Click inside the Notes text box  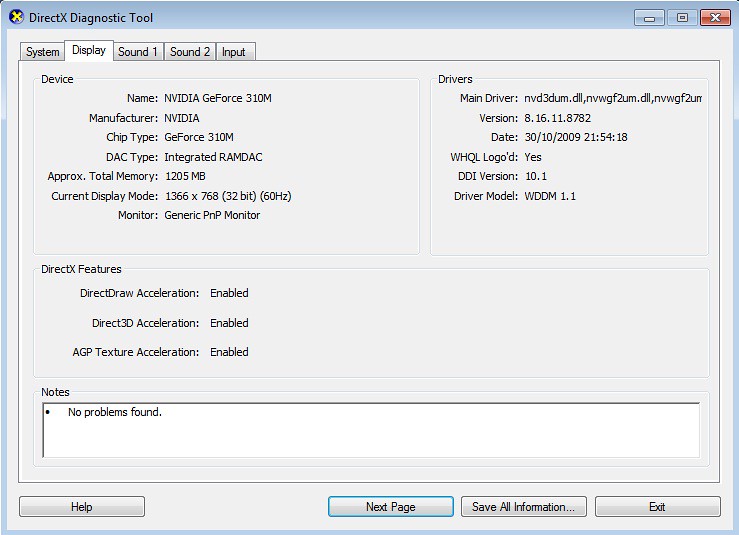[x=371, y=430]
